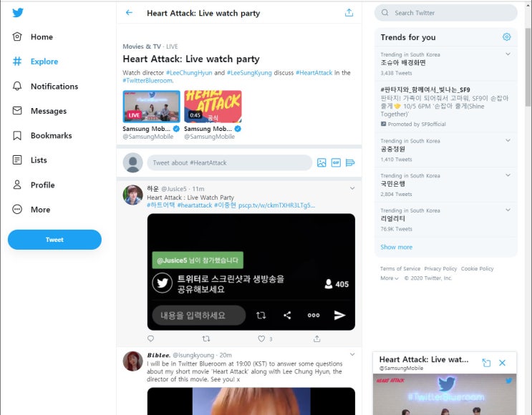This screenshot has height=415, width=532.
Task: Click the viewer count person icon
Action: 329,284
